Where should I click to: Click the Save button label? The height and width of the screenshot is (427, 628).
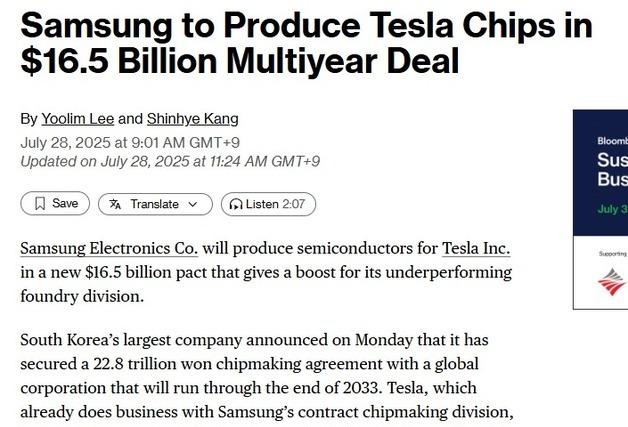click(x=65, y=204)
